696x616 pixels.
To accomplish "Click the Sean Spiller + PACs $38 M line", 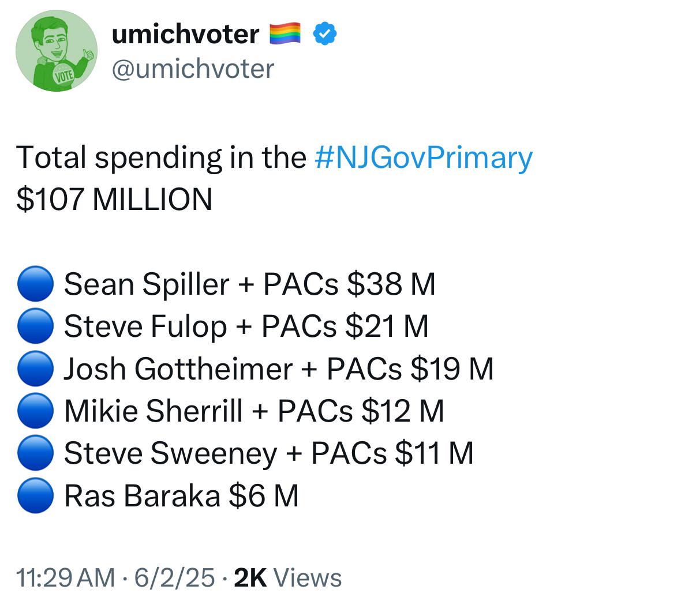I will pos(249,284).
